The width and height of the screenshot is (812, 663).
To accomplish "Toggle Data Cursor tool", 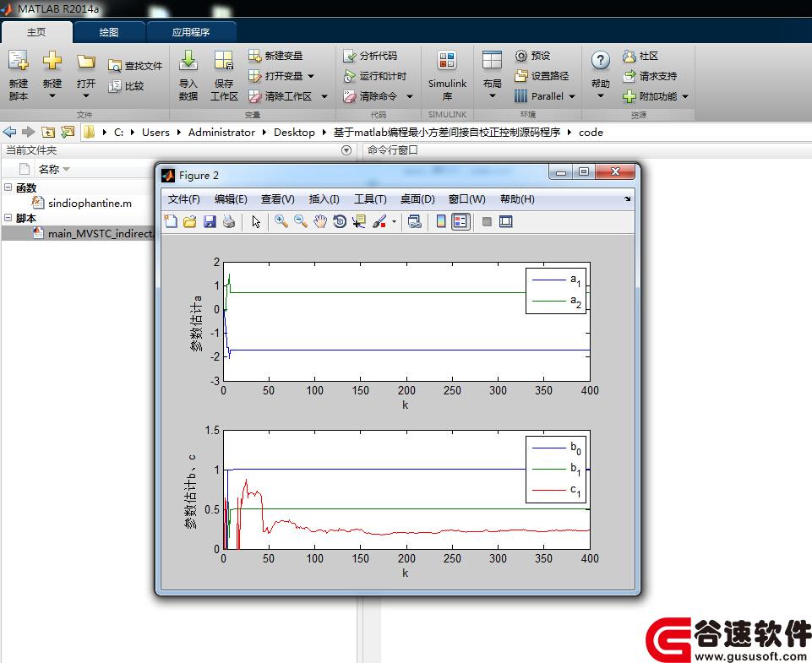I will (358, 221).
